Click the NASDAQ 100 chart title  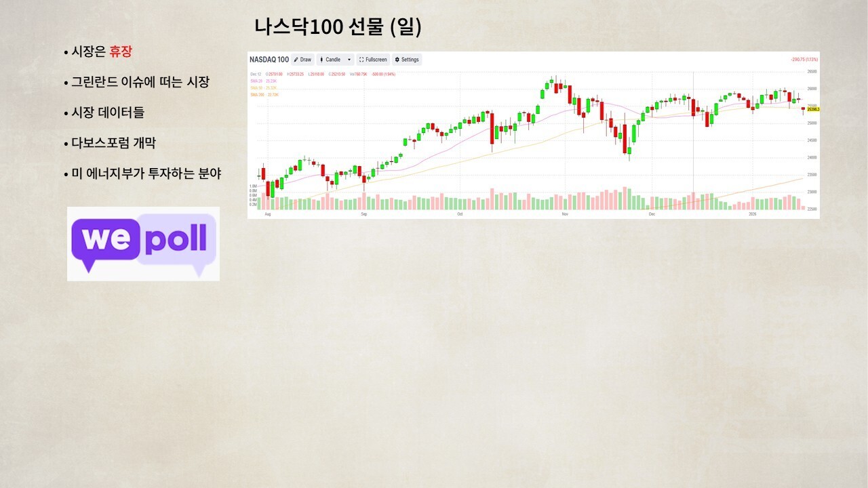pos(269,60)
